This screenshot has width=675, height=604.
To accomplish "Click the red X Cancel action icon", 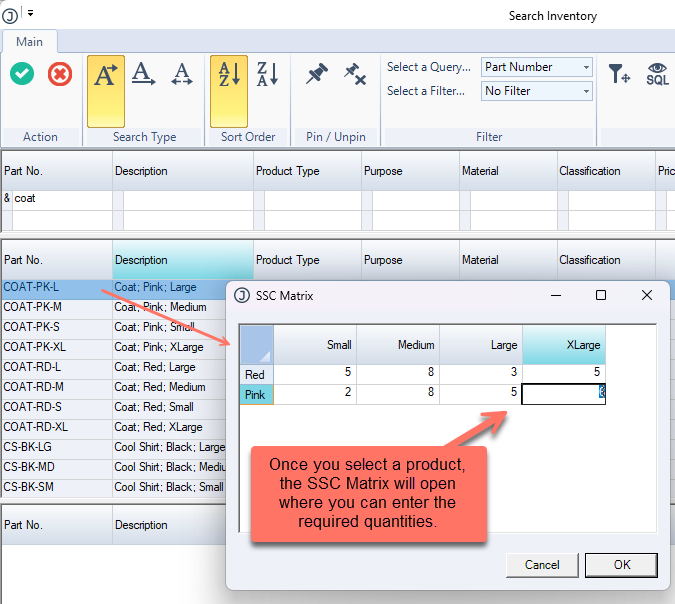I will point(60,74).
